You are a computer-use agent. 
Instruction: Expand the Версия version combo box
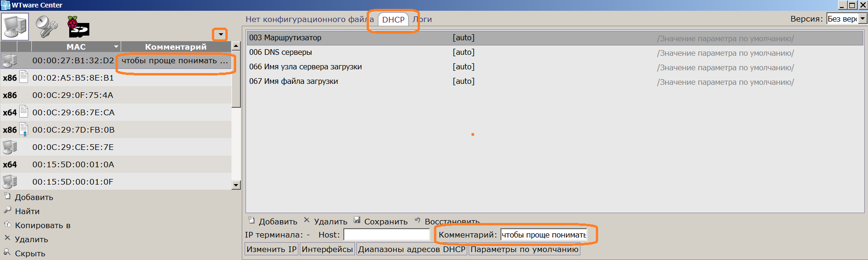[x=863, y=19]
